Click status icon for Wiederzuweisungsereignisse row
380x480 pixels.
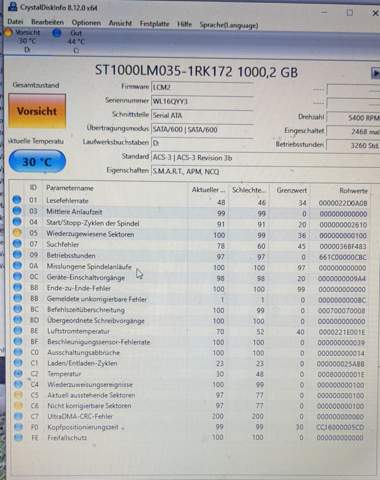tap(19, 384)
